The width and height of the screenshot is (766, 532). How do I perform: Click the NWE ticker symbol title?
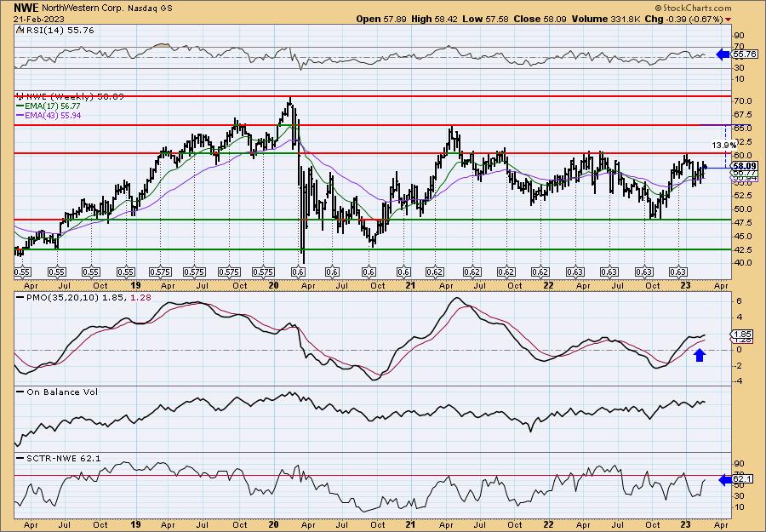tap(27, 8)
